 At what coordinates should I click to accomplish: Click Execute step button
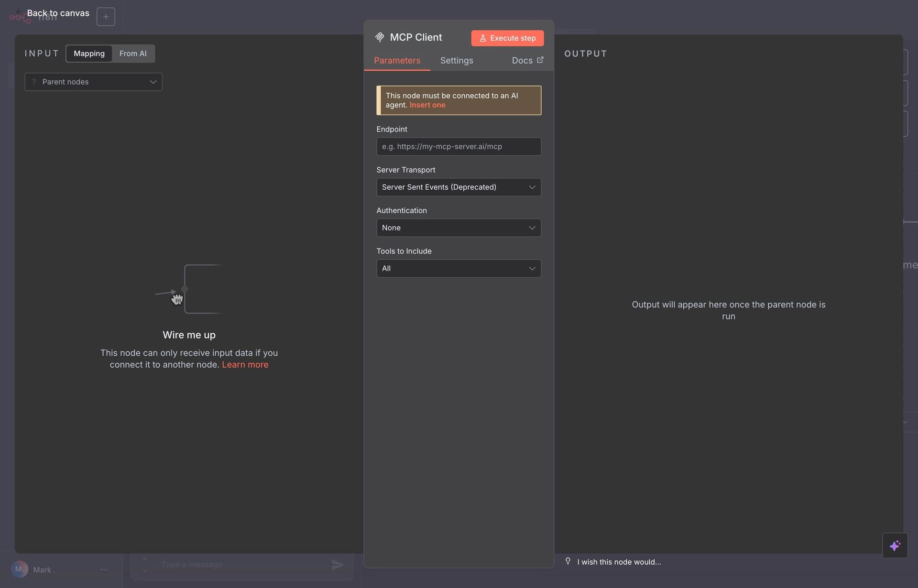tap(507, 38)
